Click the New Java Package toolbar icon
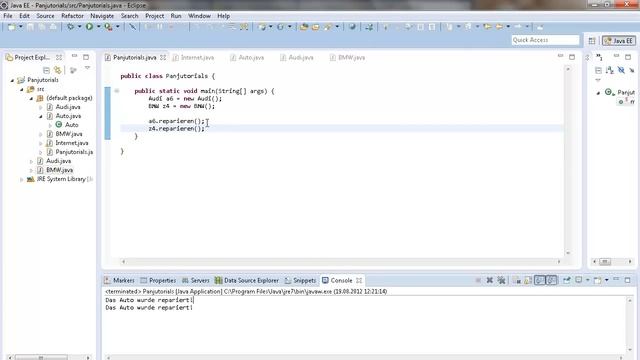 click(x=262, y=27)
